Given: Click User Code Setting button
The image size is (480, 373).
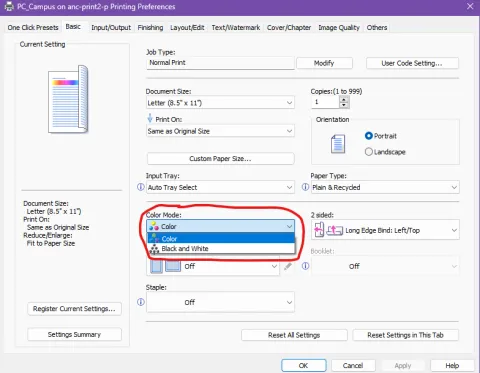Looking at the screenshot, I should pos(412,63).
